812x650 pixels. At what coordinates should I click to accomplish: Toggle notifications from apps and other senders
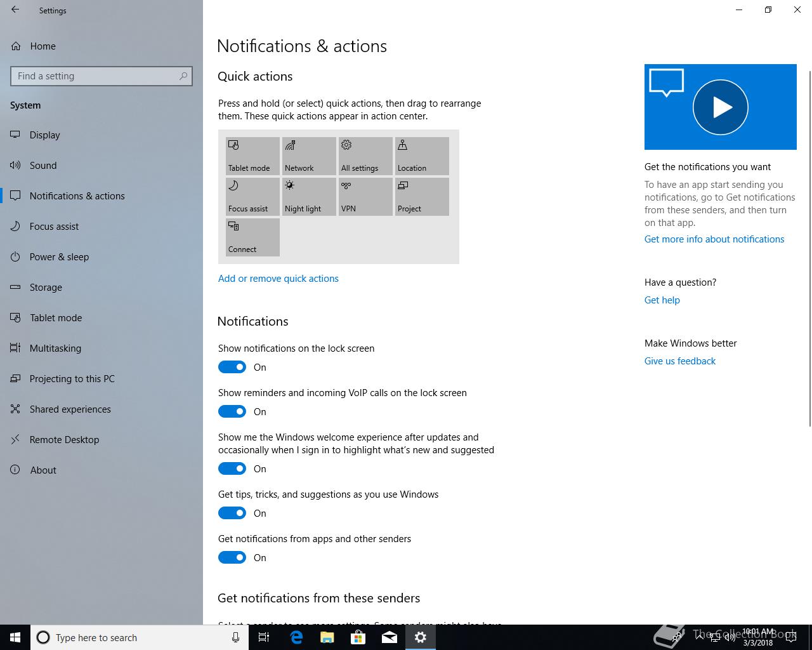coord(232,557)
